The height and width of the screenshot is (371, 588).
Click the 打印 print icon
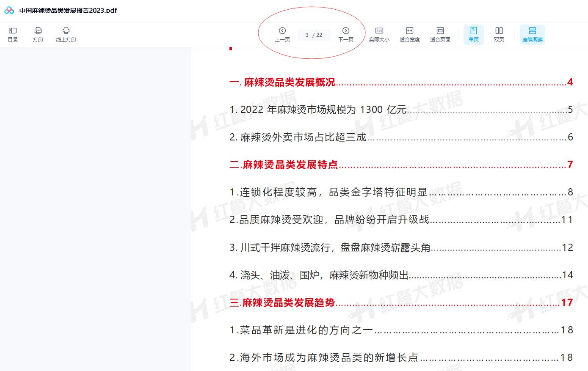38,34
